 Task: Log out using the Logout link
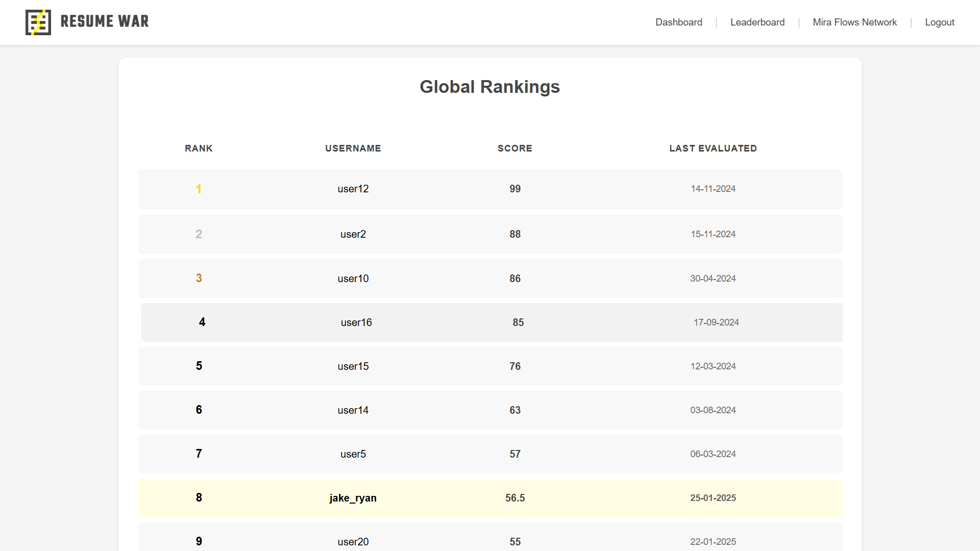click(x=939, y=22)
